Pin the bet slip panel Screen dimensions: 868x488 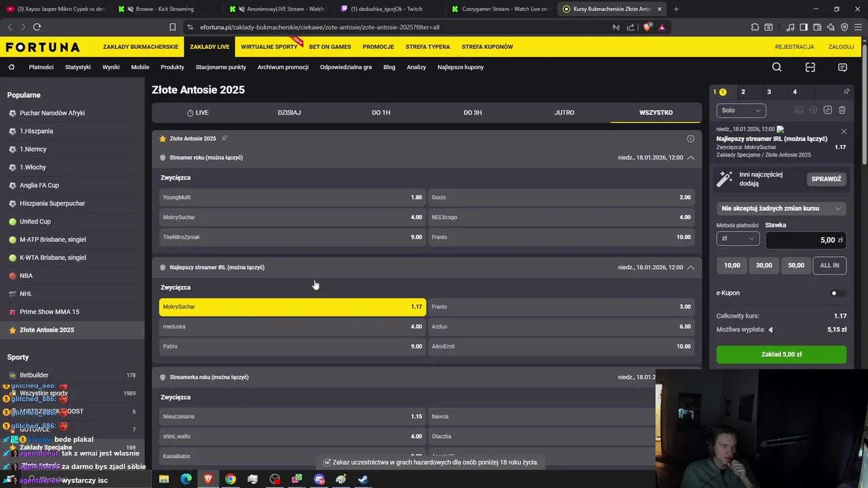pos(846,91)
